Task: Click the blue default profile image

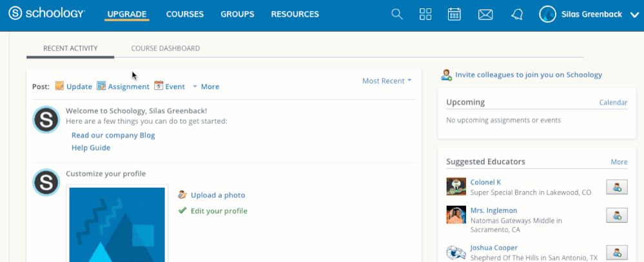Action: pos(117,225)
